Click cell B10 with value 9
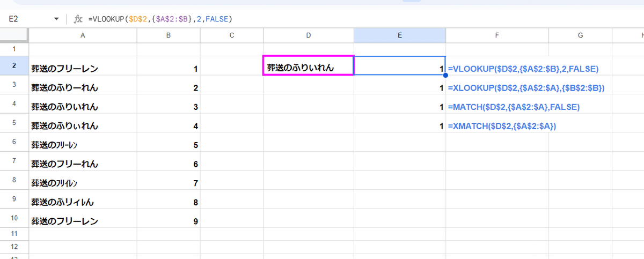 tap(169, 218)
